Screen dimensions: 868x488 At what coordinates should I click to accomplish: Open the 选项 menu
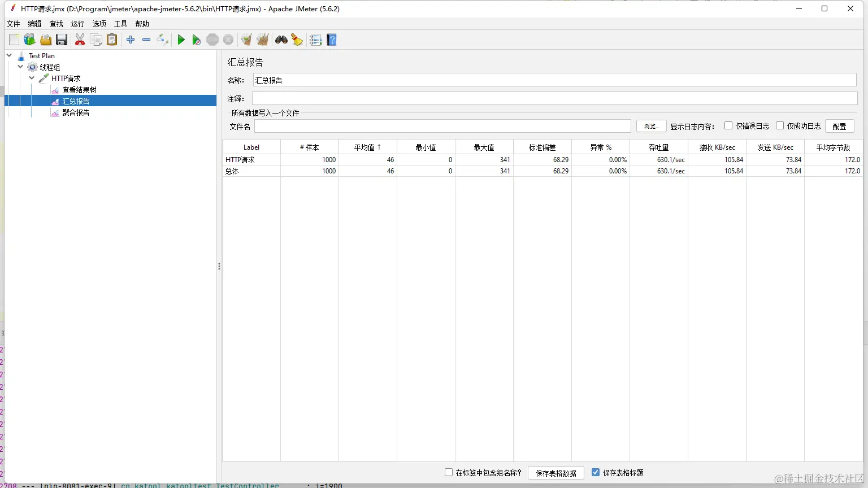[99, 24]
